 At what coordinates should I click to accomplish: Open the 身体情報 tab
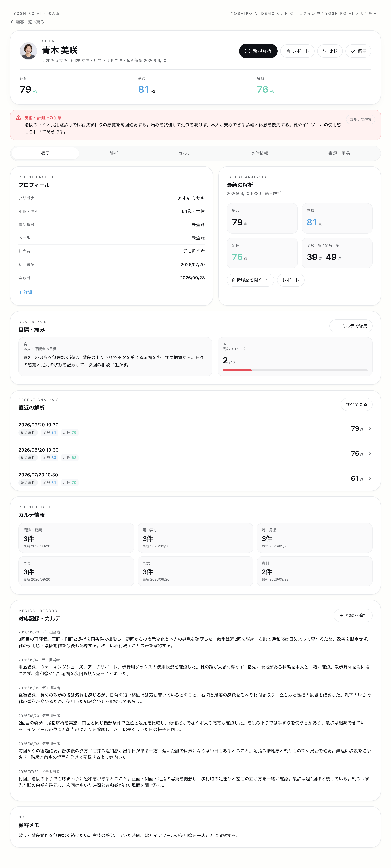coord(259,153)
